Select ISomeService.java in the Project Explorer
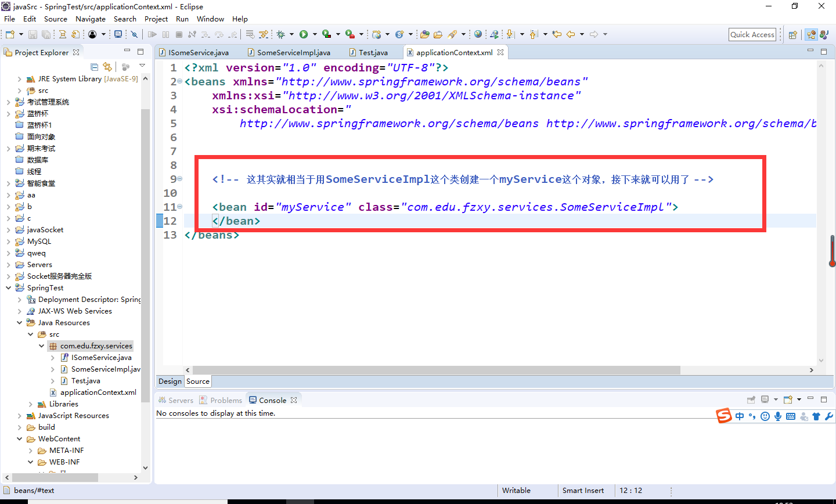This screenshot has width=836, height=504. (100, 357)
